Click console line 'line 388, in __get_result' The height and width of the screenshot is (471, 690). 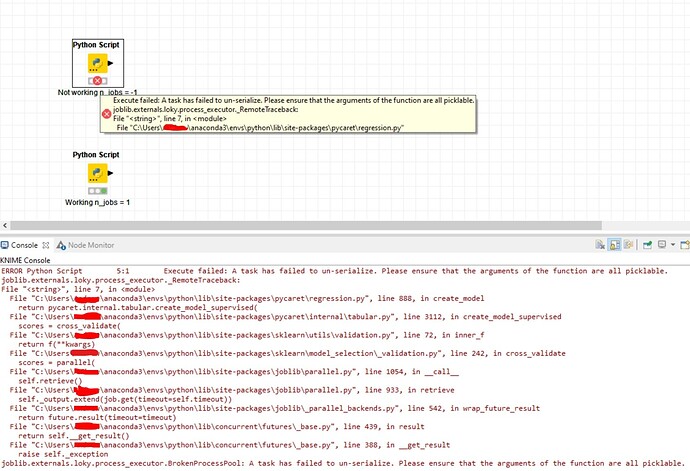coord(230,445)
